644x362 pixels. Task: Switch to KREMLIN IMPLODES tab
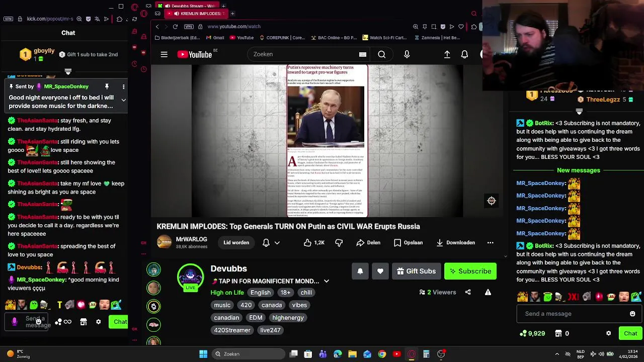click(x=197, y=14)
